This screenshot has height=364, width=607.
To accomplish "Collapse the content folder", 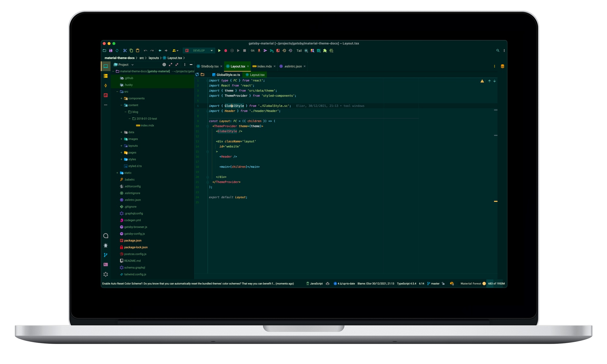I will pyautogui.click(x=121, y=105).
